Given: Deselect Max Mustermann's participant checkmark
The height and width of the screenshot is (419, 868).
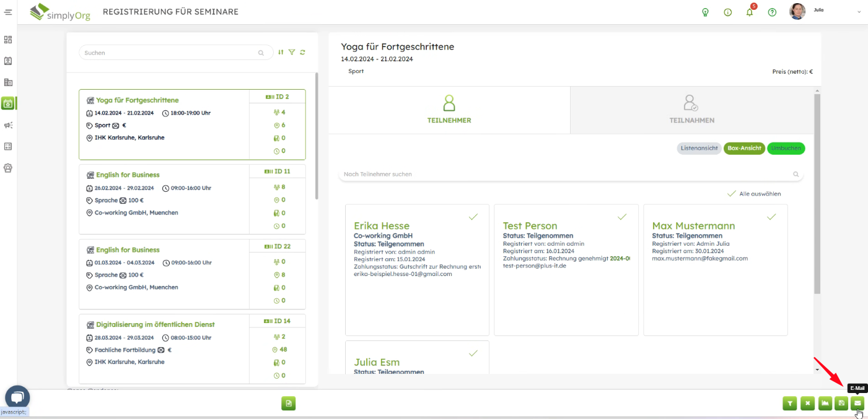Looking at the screenshot, I should coord(771,217).
